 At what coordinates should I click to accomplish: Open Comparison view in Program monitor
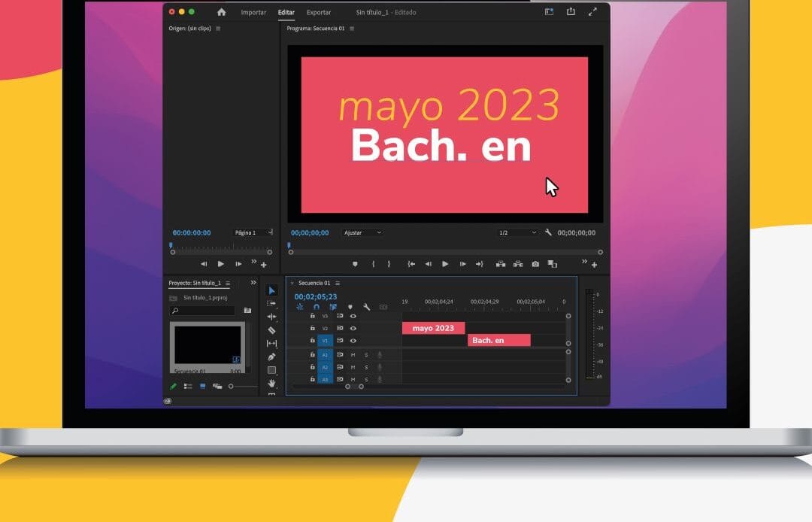553,264
